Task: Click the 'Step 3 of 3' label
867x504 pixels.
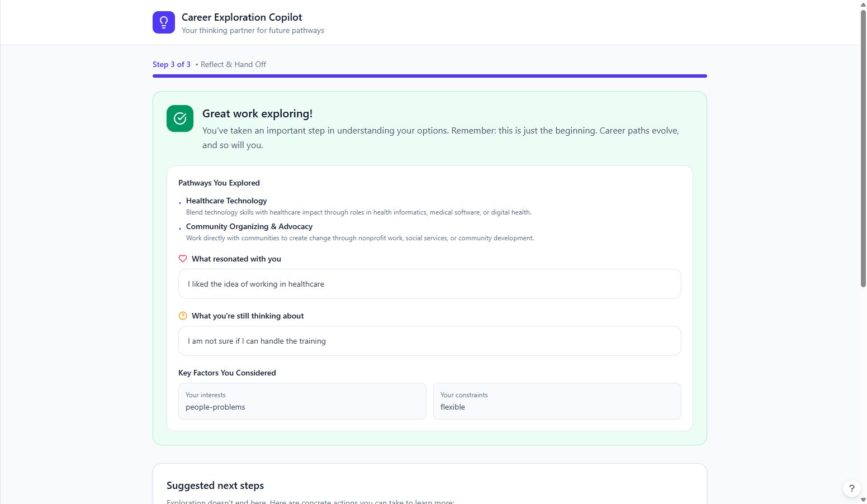Action: (172, 64)
